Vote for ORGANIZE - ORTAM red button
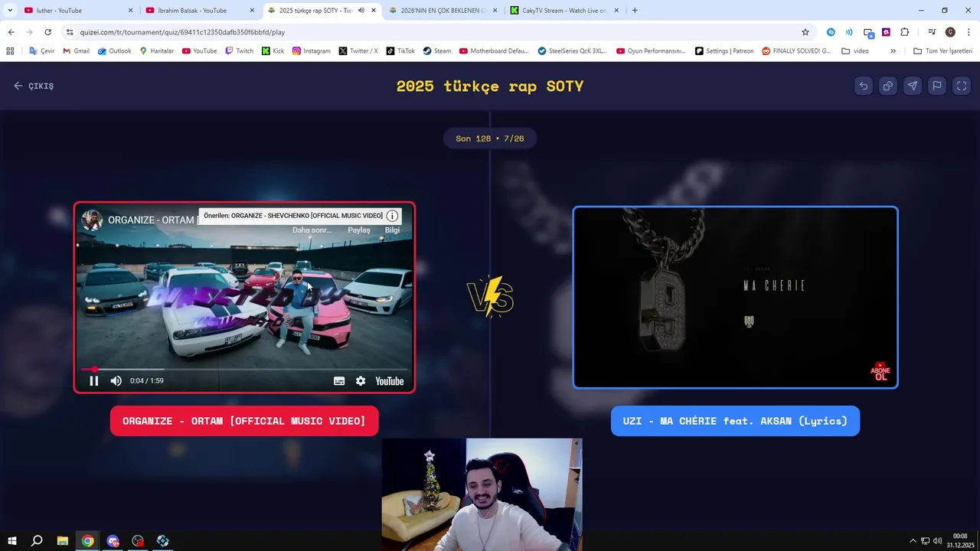The image size is (980, 551). tap(244, 421)
